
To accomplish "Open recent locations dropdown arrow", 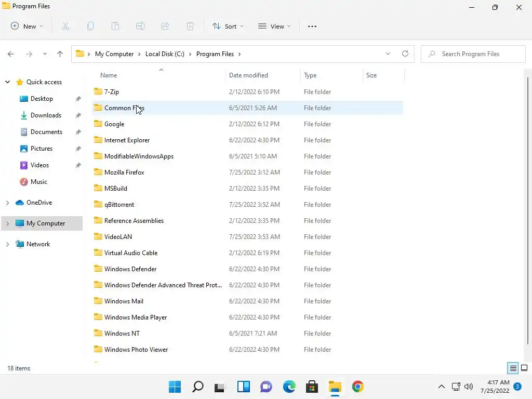I will pos(45,54).
